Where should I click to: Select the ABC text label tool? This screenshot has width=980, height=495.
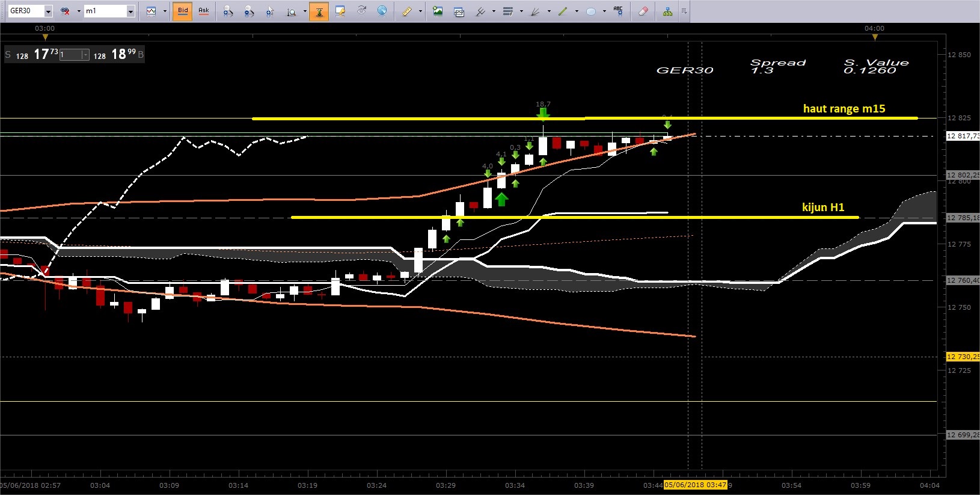[x=618, y=11]
